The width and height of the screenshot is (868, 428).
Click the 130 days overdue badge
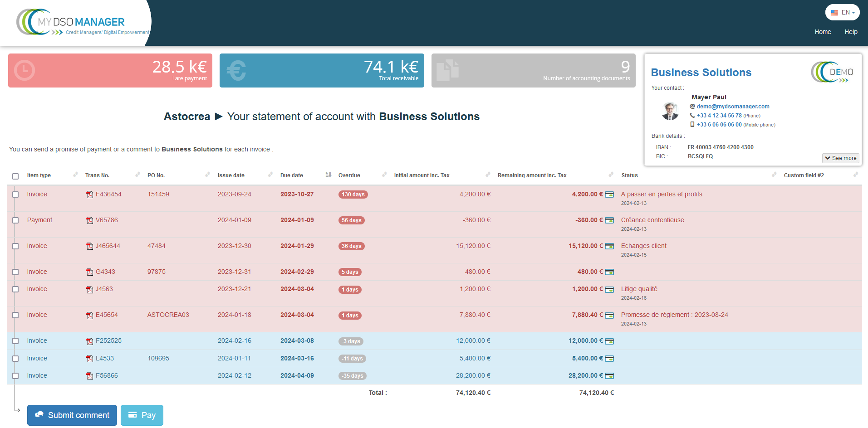pos(353,195)
